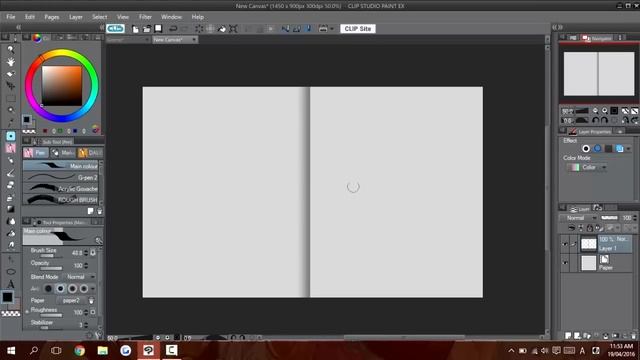Click Navigator zoom in icon
The height and width of the screenshot is (360, 640).
pos(604,111)
